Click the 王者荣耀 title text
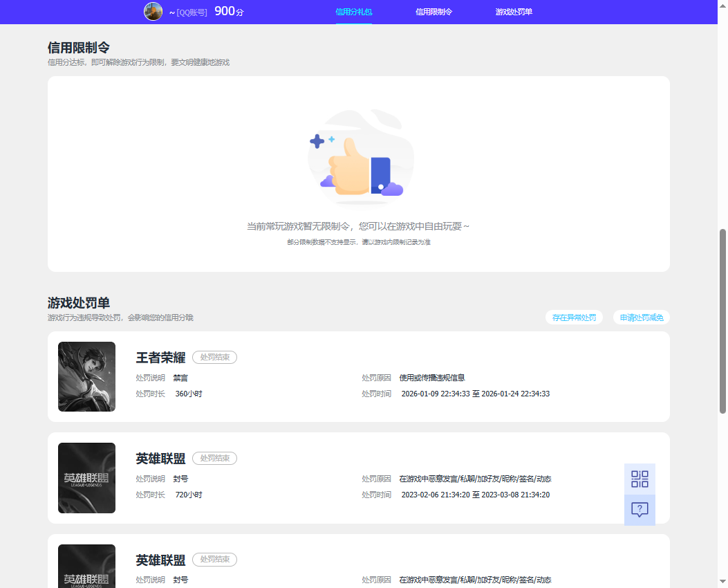728x588 pixels. [x=160, y=357]
